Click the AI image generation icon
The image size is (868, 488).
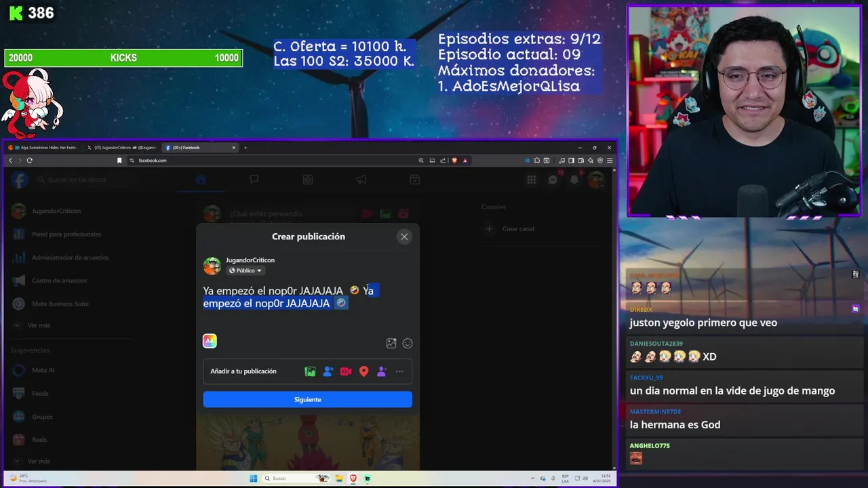click(x=391, y=343)
